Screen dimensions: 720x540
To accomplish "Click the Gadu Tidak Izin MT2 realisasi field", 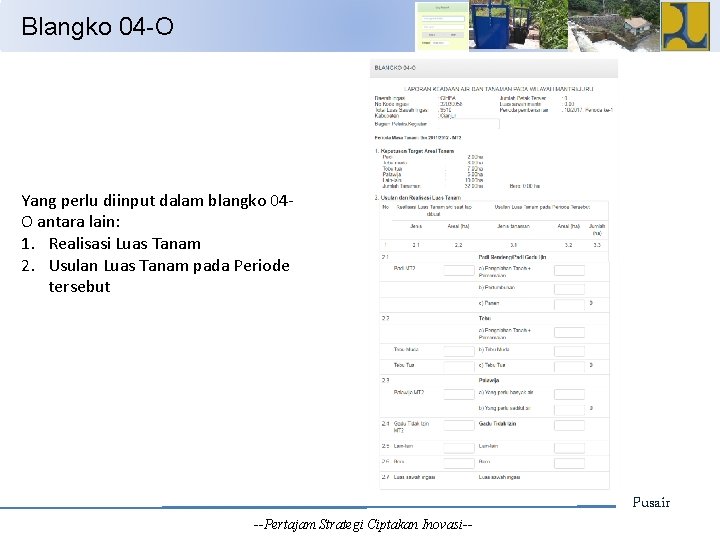I will point(459,425).
